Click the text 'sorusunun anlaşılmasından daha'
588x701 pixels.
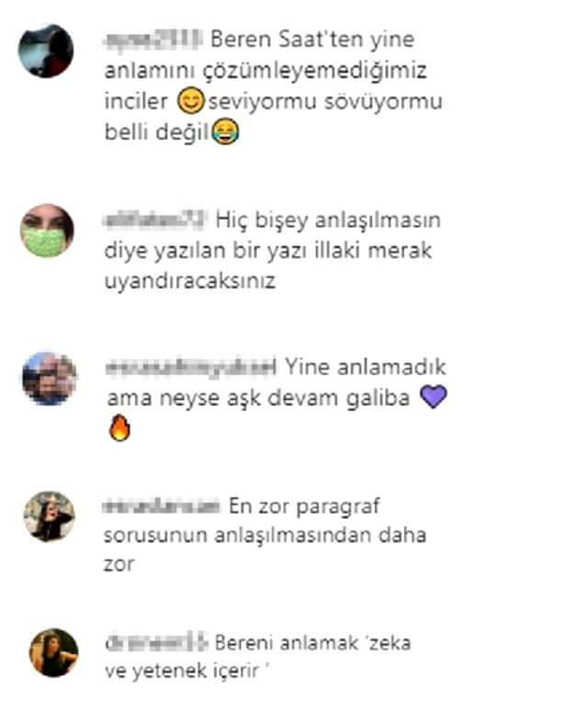point(265,535)
